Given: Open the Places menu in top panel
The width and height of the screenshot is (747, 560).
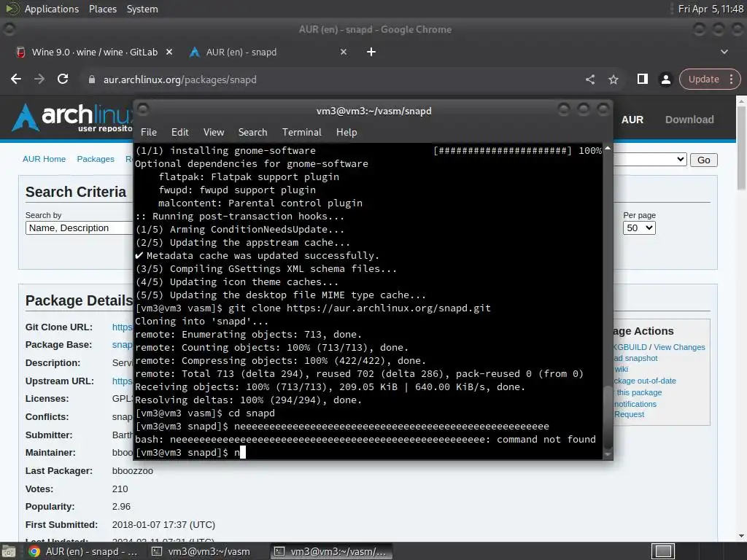Looking at the screenshot, I should pyautogui.click(x=102, y=9).
